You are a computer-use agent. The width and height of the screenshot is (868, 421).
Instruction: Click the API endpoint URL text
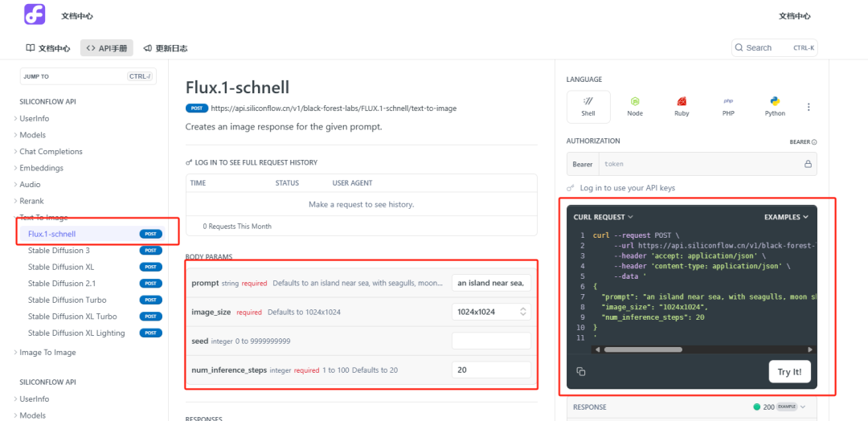(x=334, y=108)
